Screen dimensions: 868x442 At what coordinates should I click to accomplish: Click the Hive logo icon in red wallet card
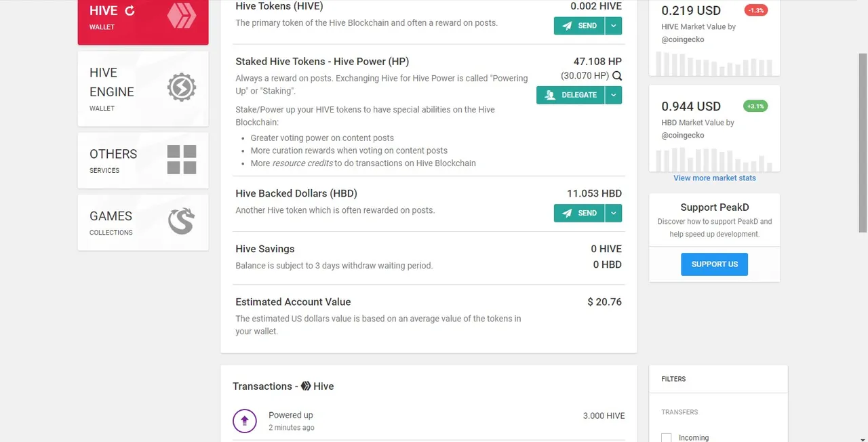181,15
